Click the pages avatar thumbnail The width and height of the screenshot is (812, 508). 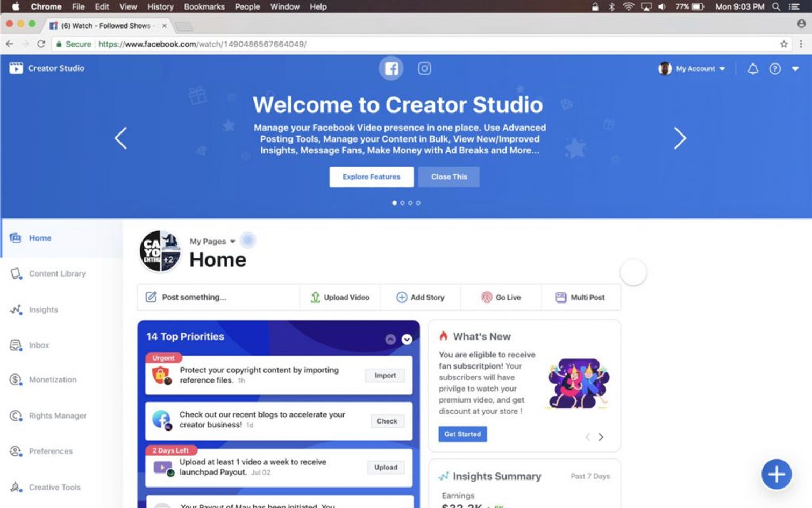[160, 251]
